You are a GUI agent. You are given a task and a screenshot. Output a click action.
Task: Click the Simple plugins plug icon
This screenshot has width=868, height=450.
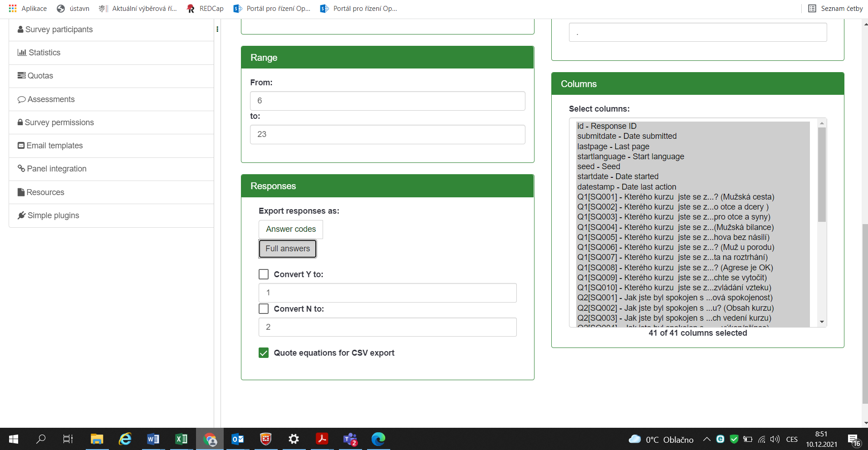coord(21,215)
